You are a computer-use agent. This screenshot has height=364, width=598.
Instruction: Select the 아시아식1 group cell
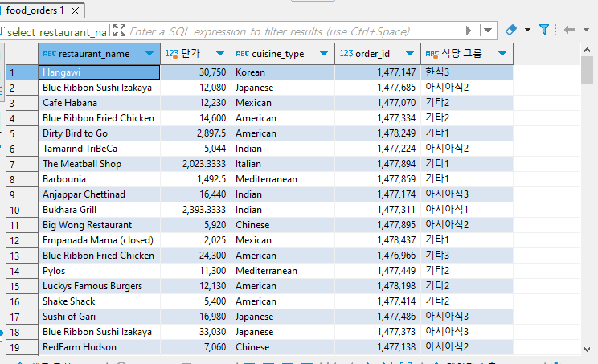pos(467,210)
